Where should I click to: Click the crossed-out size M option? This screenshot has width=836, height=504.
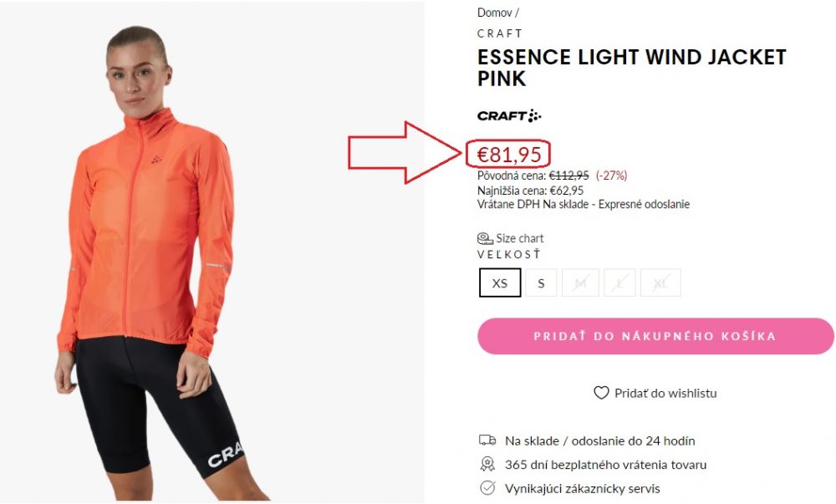pos(579,283)
